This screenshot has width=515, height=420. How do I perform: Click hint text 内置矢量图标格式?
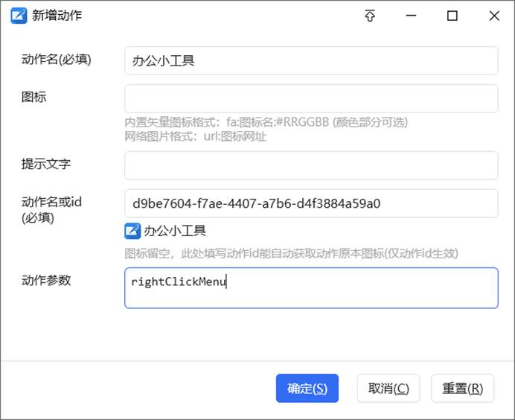(x=266, y=122)
